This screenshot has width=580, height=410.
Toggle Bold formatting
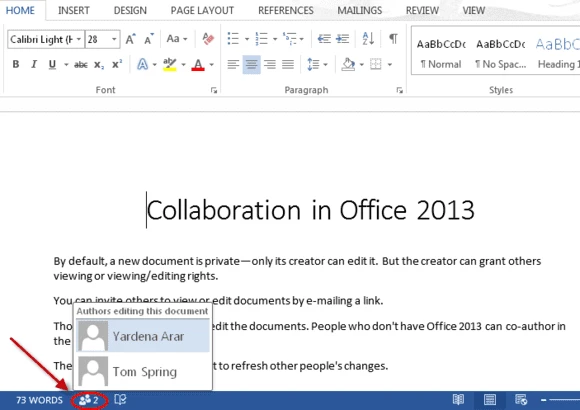pos(16,64)
